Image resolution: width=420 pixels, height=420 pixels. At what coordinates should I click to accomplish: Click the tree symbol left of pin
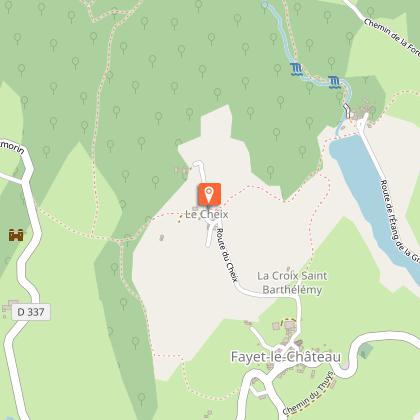click(155, 182)
